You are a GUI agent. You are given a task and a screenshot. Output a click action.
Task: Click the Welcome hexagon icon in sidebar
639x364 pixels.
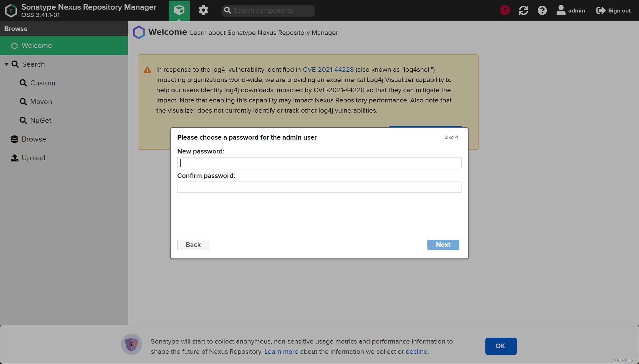pos(14,46)
